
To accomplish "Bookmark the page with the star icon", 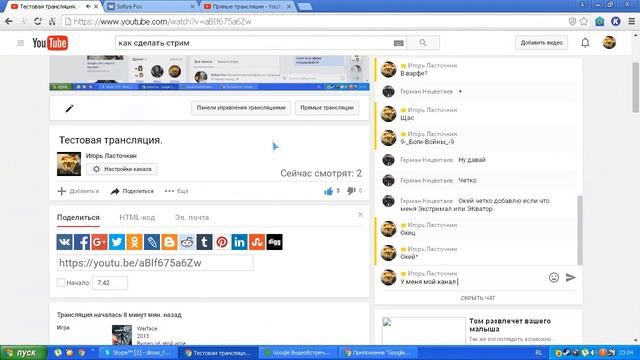I will pos(584,21).
